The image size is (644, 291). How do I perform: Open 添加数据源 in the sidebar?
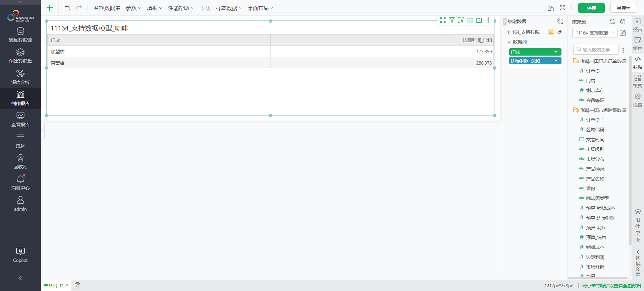pos(20,35)
